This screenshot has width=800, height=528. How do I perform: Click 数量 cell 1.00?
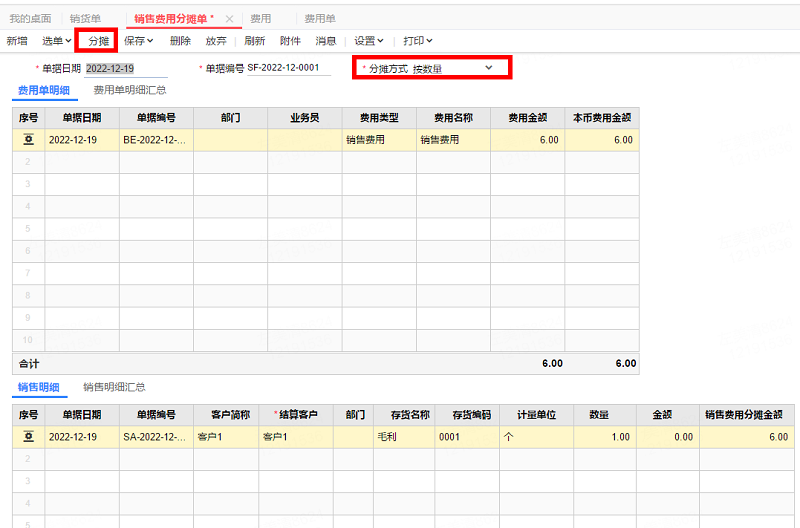click(x=605, y=437)
